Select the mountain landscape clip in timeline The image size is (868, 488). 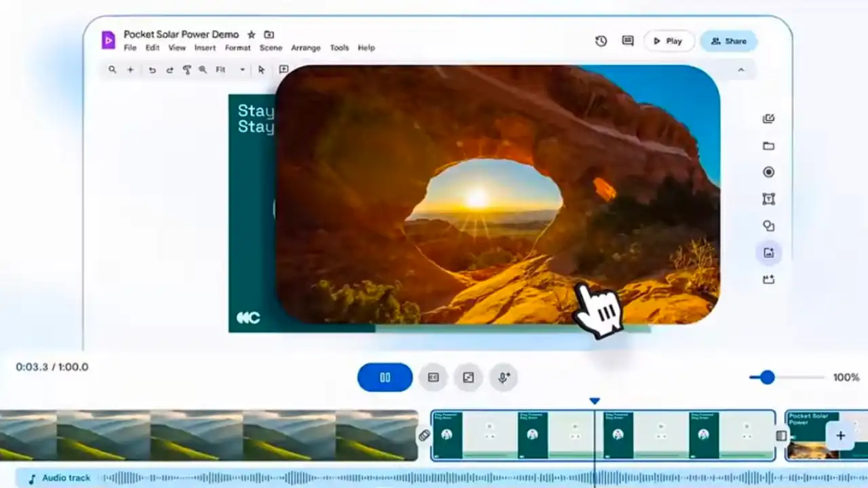(209, 435)
